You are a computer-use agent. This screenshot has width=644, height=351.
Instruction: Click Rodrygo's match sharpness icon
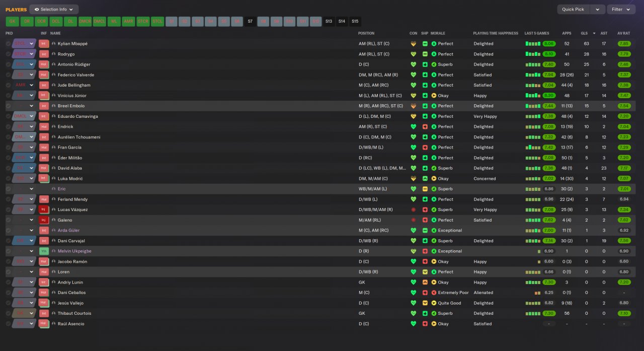425,54
